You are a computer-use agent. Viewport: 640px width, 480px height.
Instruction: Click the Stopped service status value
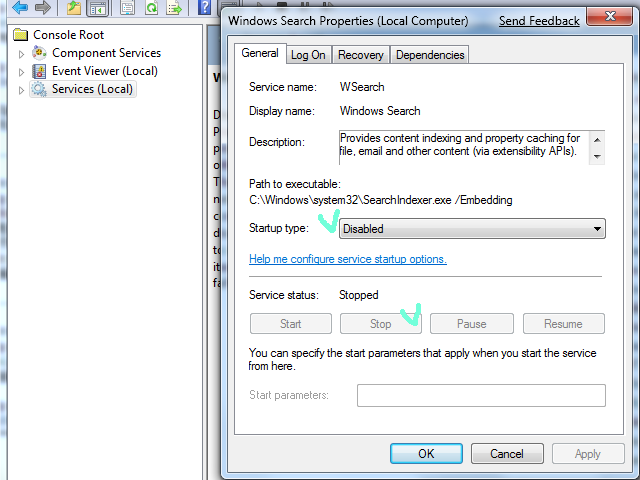(x=359, y=295)
